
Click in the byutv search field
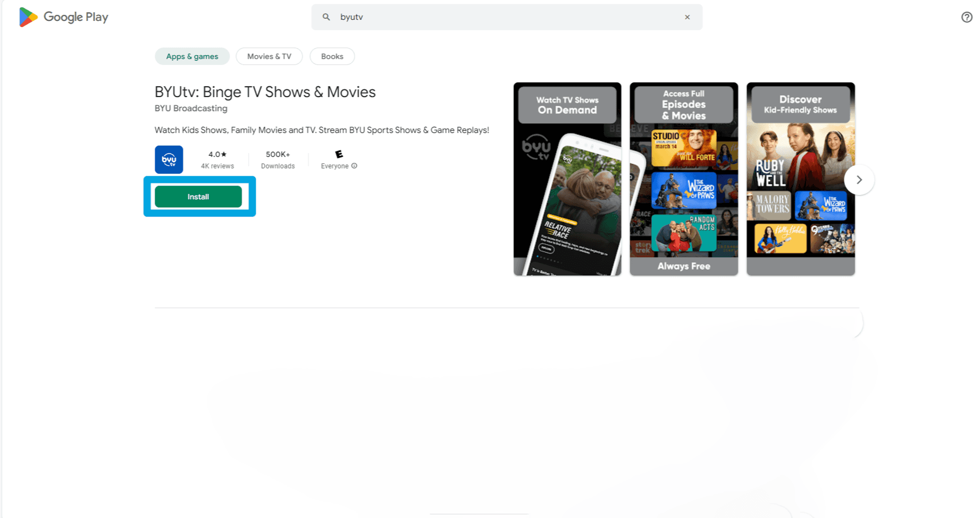pyautogui.click(x=507, y=17)
